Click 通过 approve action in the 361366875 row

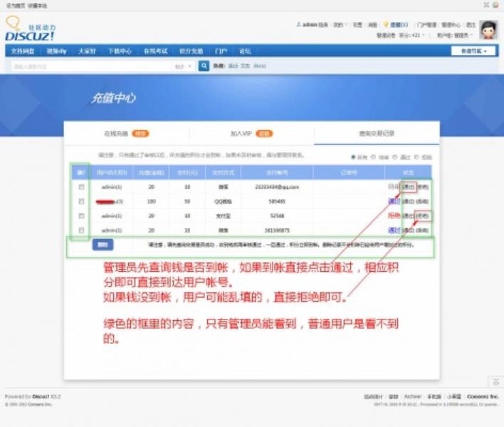click(409, 231)
